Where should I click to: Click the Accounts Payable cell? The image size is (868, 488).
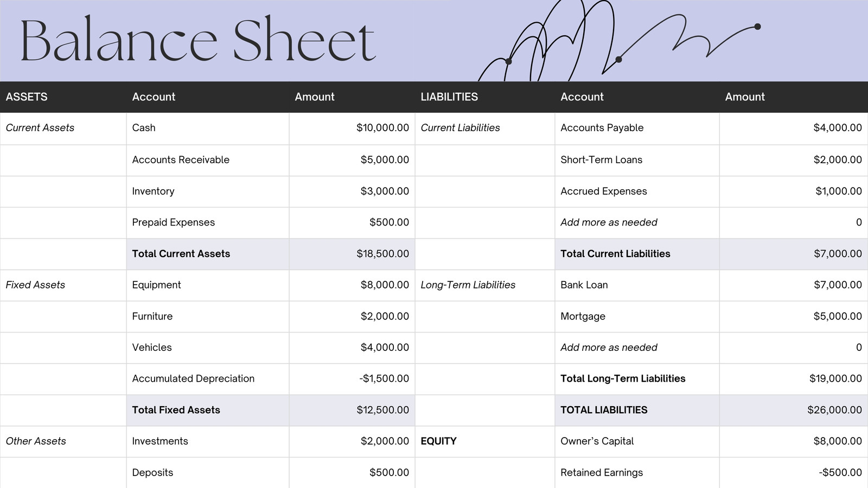(602, 128)
